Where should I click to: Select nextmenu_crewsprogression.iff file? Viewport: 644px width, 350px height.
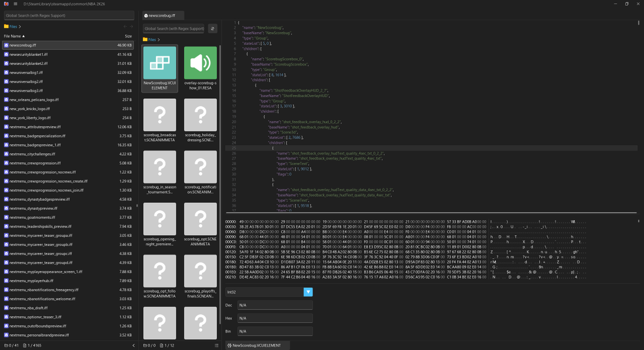[69, 163]
